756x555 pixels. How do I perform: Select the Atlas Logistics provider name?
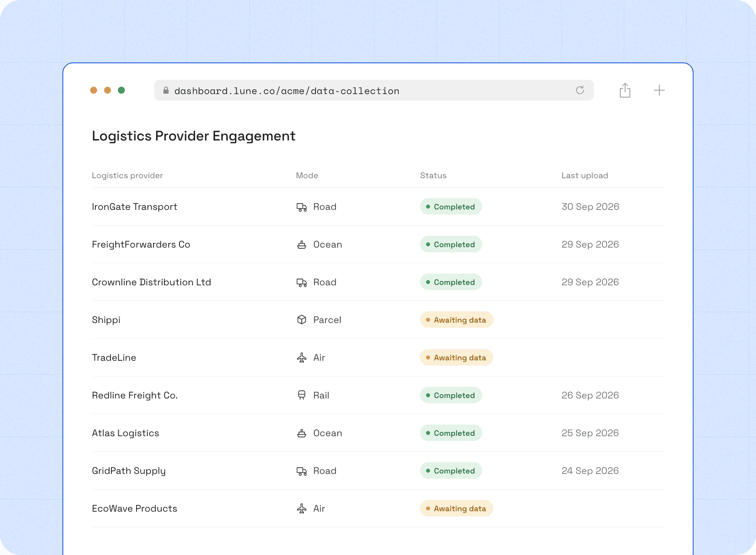click(125, 433)
